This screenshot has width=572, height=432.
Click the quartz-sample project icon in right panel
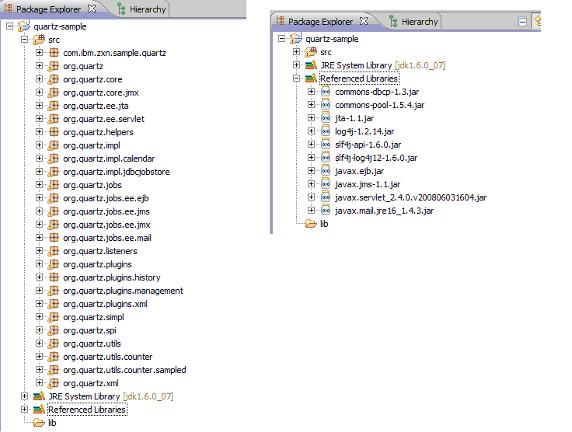pos(296,39)
